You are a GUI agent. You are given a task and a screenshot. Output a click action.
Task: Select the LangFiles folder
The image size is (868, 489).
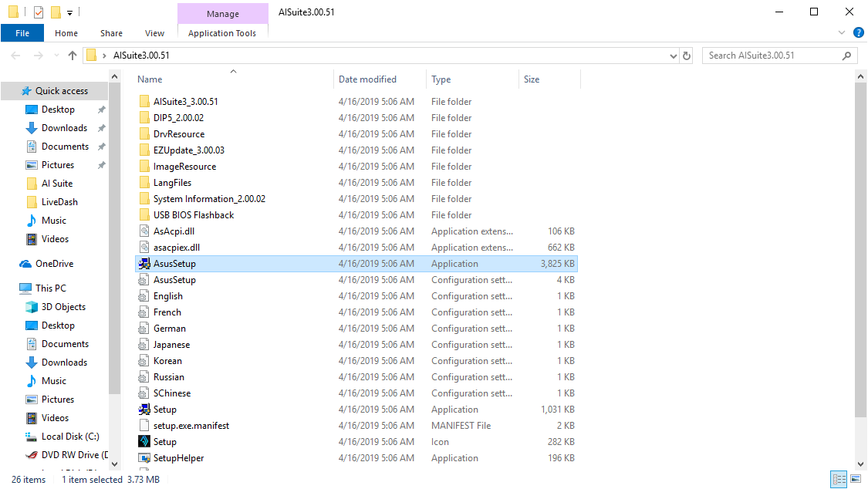pos(172,183)
